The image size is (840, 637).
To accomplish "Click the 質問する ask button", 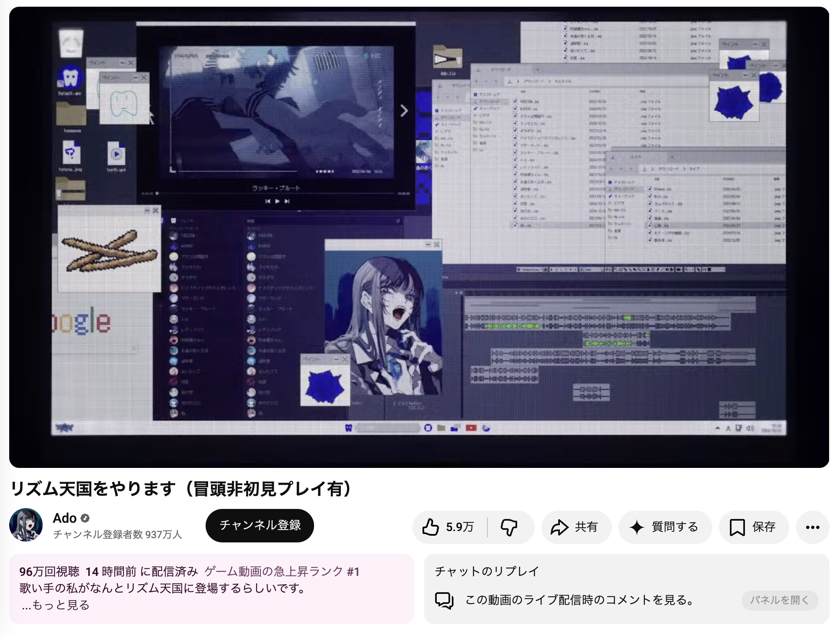I will coord(665,527).
